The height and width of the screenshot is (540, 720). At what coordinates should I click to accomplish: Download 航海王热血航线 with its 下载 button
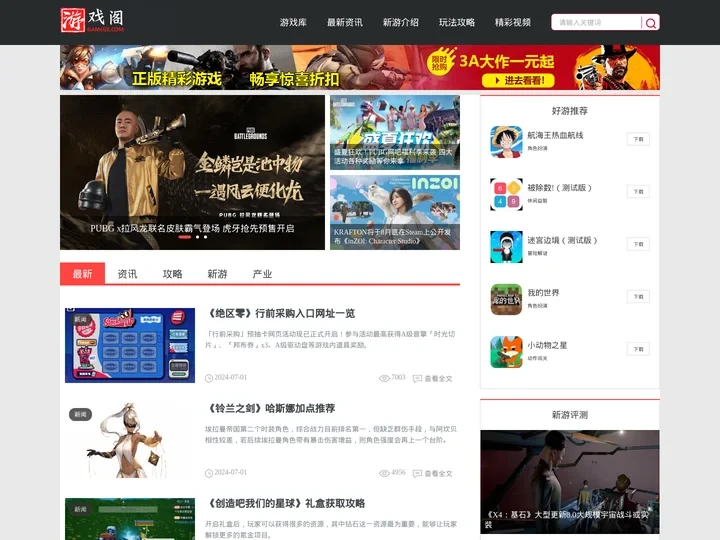point(638,139)
